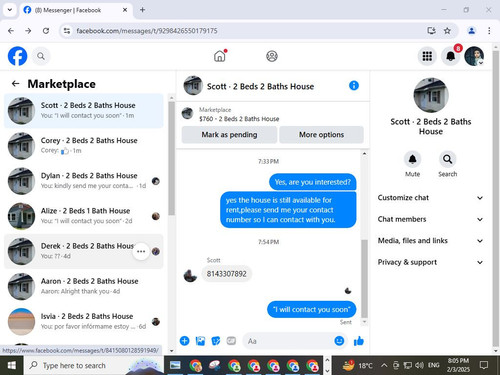Click browser reload button
500x375 pixels.
(x=46, y=31)
